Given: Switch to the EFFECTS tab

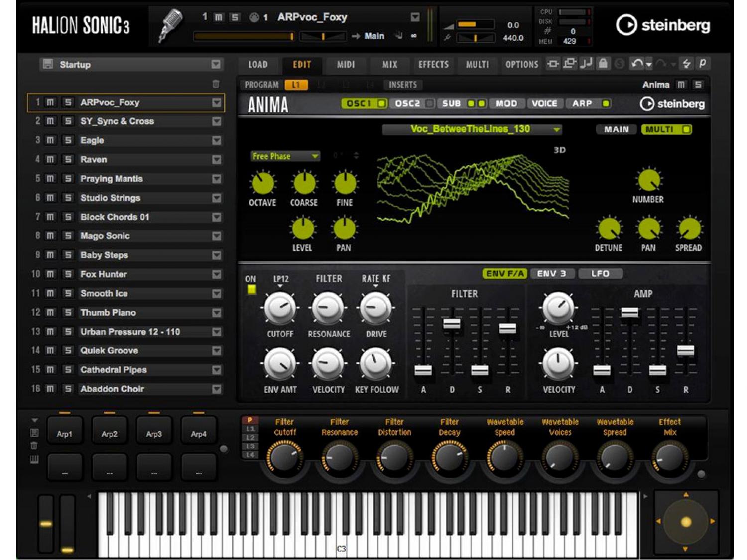Looking at the screenshot, I should (433, 64).
